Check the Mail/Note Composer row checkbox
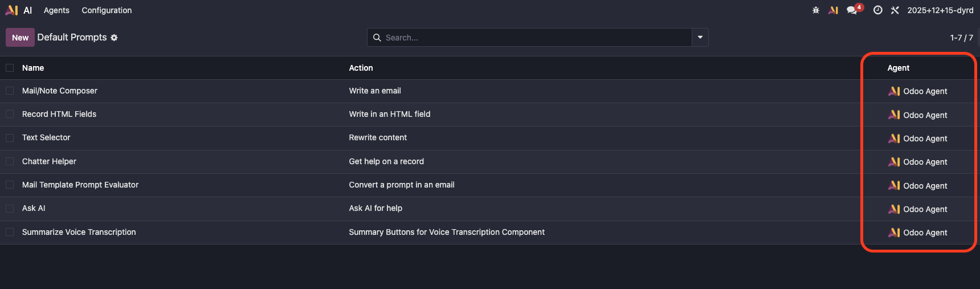The height and width of the screenshot is (289, 980). pyautogui.click(x=10, y=91)
